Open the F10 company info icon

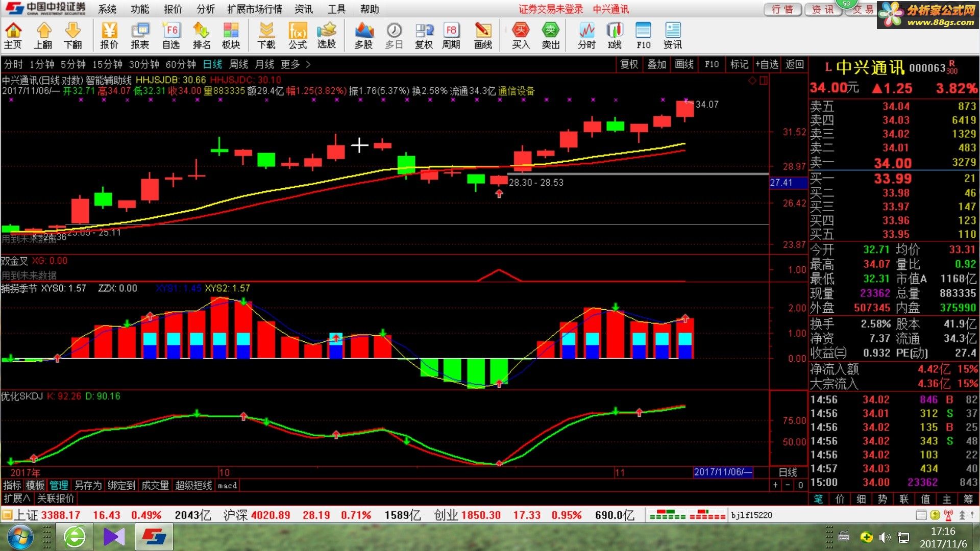pos(644,36)
